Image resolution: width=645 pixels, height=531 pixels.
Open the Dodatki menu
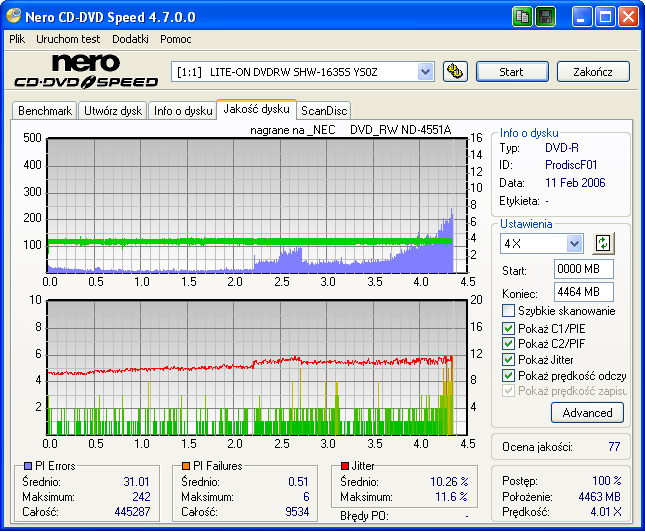coord(130,39)
